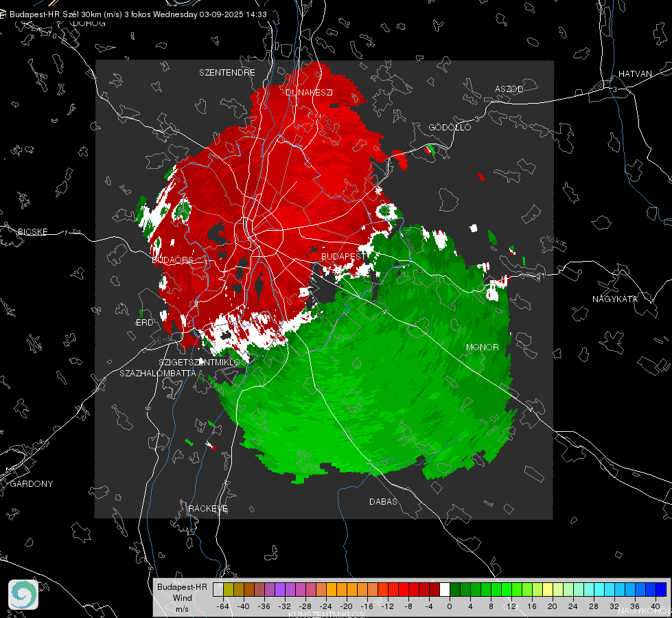Click the ÉRD town label
This screenshot has height=618, width=672.
click(144, 323)
